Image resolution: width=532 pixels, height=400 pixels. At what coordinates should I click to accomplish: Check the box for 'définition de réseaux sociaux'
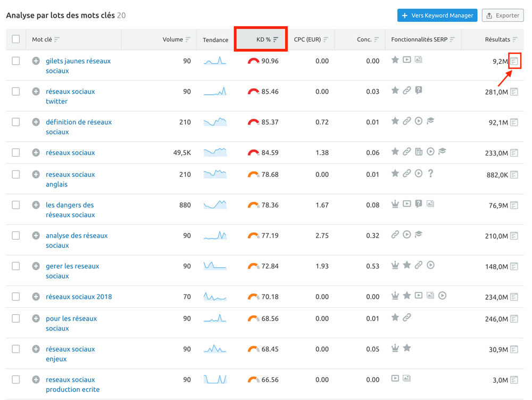click(15, 122)
